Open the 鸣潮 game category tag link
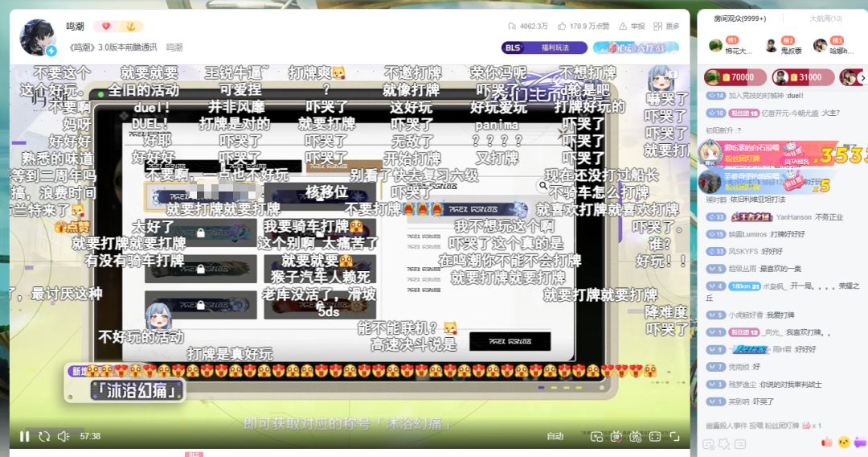 click(x=174, y=47)
